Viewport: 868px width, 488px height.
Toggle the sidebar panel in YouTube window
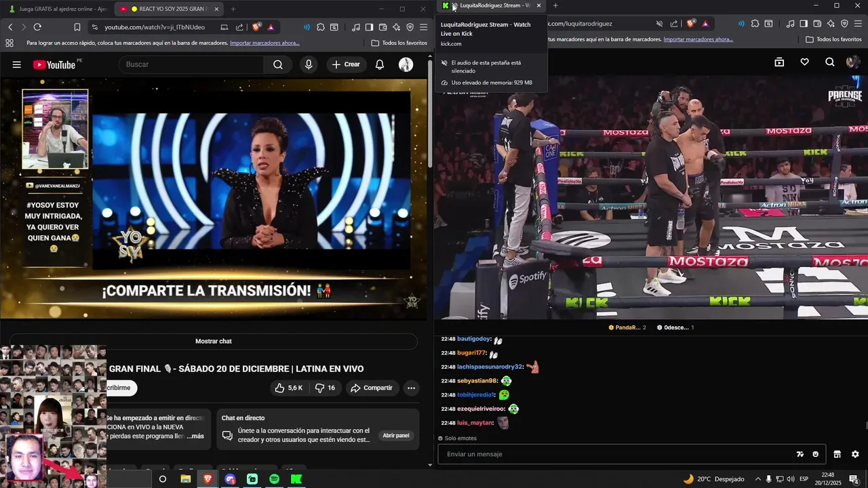[369, 27]
